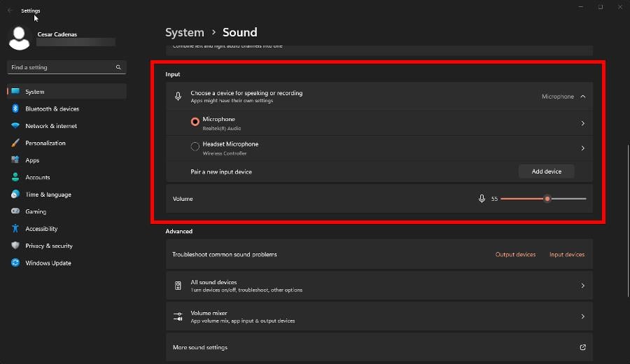Open Time & language via globe clock icon
Image resolution: width=630 pixels, height=364 pixels.
[x=15, y=194]
